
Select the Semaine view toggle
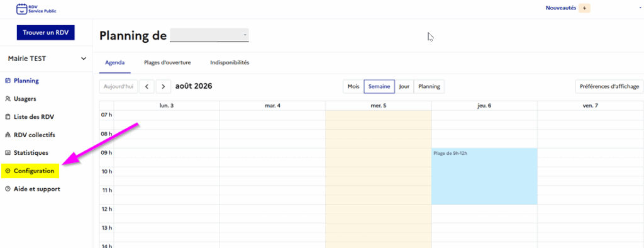pos(379,87)
